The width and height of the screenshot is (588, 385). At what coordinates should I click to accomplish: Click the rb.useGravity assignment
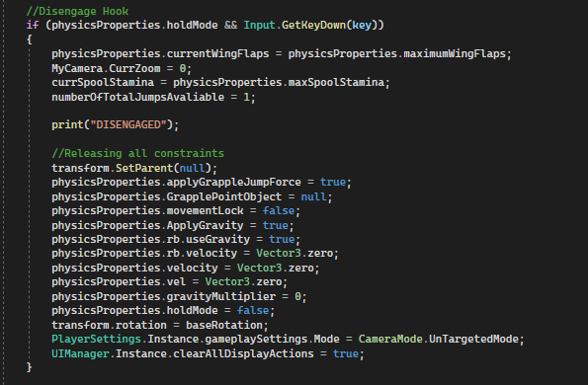click(x=176, y=239)
